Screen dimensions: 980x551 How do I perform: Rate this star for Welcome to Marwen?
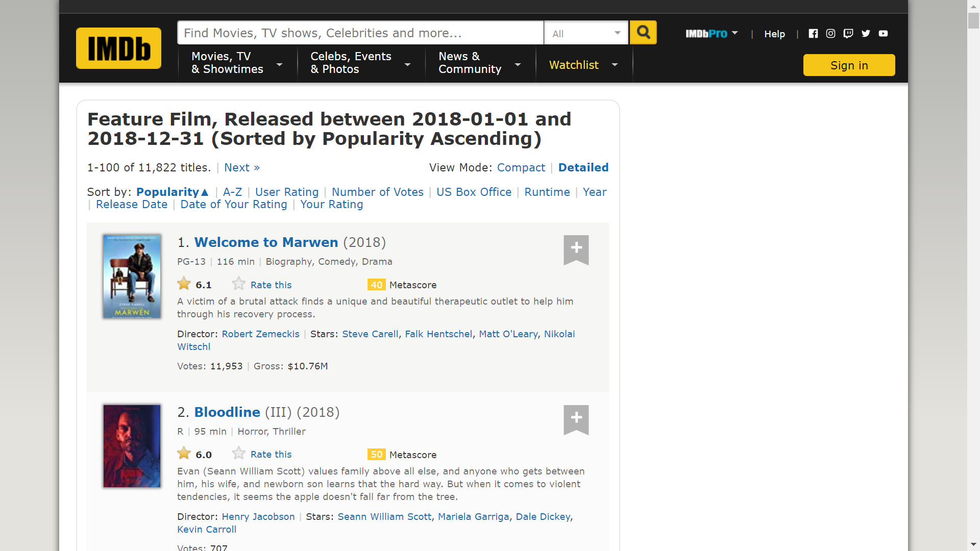point(239,284)
